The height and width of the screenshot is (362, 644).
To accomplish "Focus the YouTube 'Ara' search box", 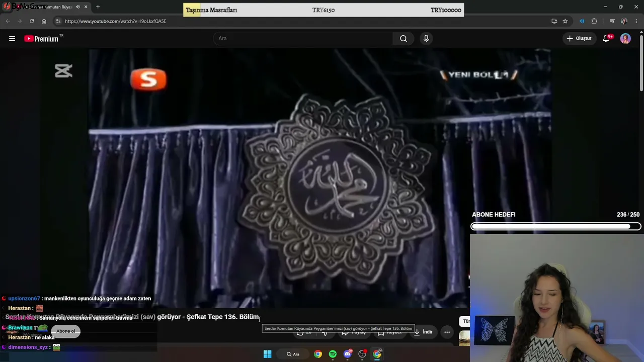I will click(303, 39).
